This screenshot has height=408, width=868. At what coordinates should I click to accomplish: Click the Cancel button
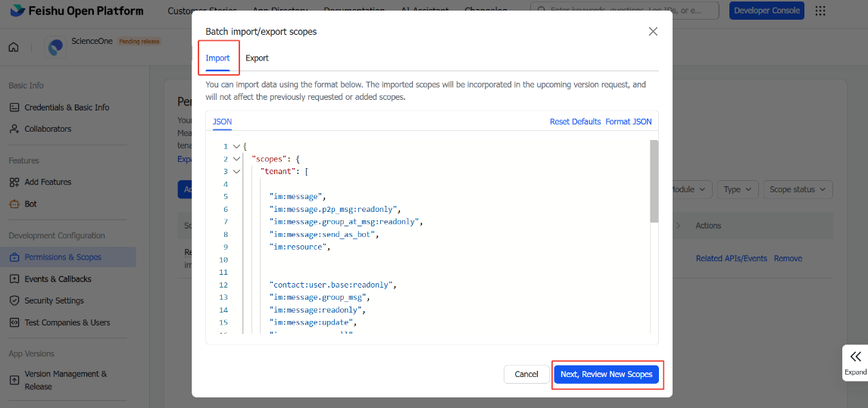[x=526, y=374]
